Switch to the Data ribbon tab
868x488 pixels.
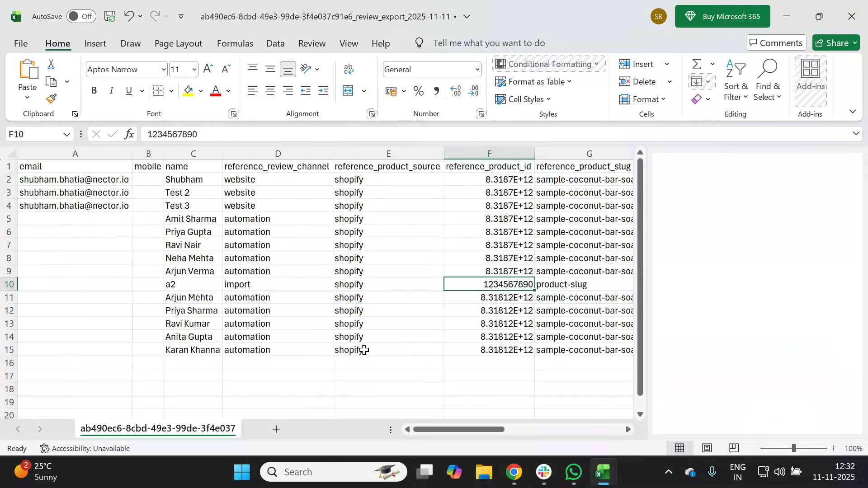(x=275, y=43)
